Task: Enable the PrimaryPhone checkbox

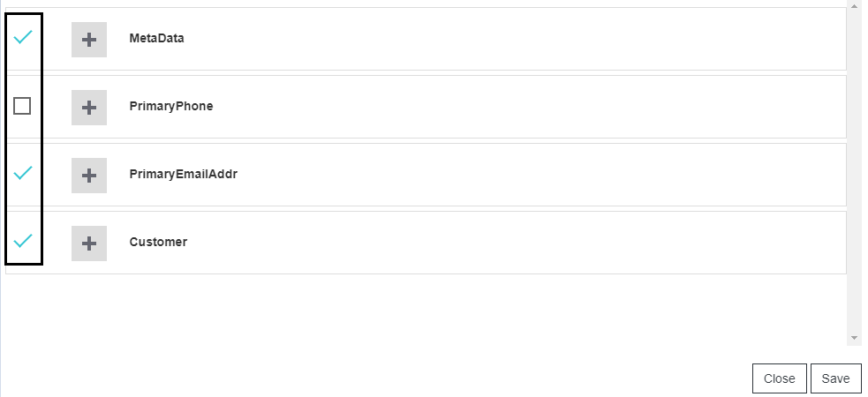Action: coord(22,106)
